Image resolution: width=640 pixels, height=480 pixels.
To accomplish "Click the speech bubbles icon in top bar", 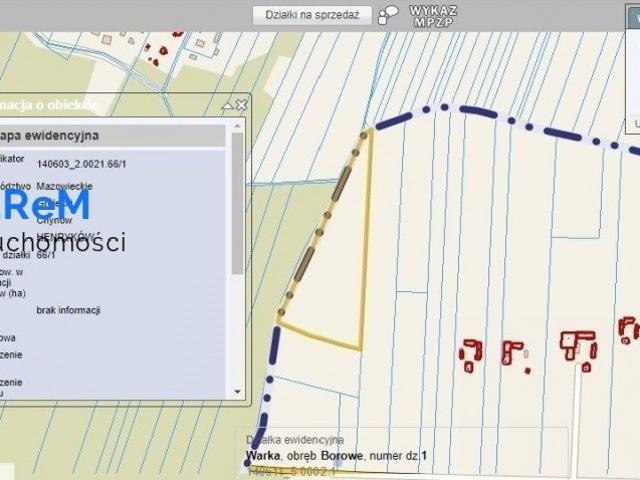I will 389,15.
